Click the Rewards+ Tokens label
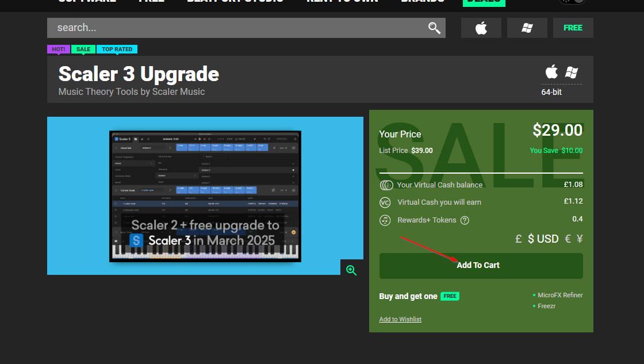 tap(427, 220)
